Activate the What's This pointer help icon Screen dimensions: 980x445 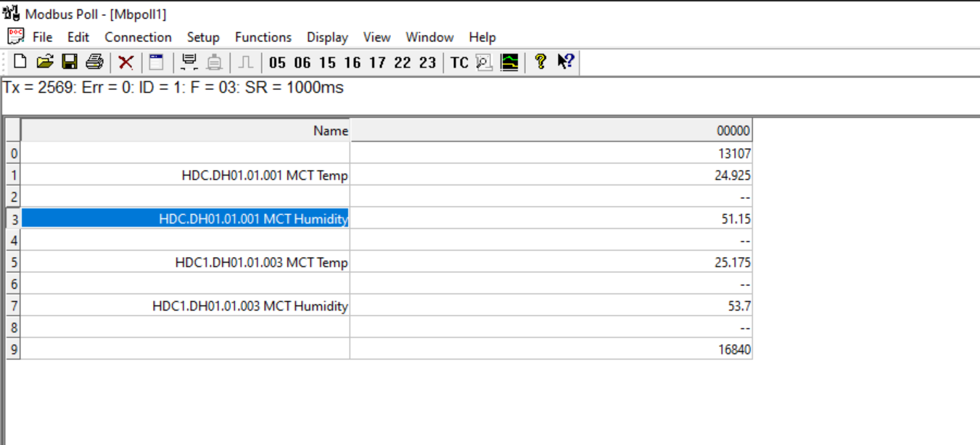566,62
